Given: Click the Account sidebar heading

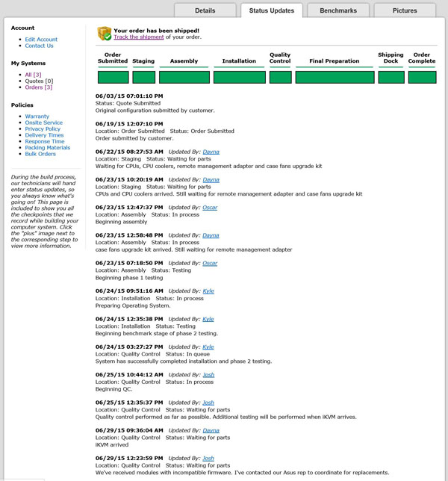Looking at the screenshot, I should [22, 28].
